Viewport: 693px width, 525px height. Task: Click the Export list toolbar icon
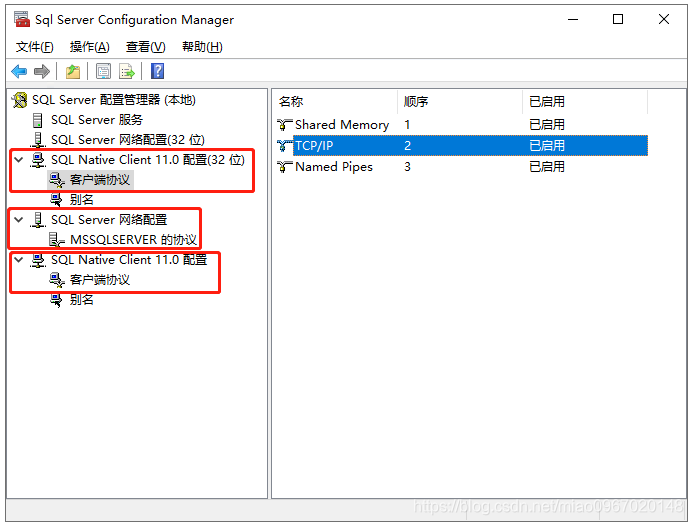coord(127,71)
